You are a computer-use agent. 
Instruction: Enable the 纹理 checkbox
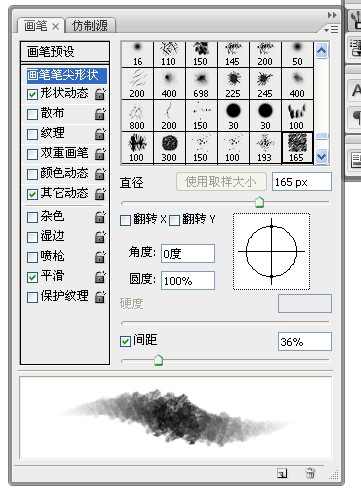(32, 134)
